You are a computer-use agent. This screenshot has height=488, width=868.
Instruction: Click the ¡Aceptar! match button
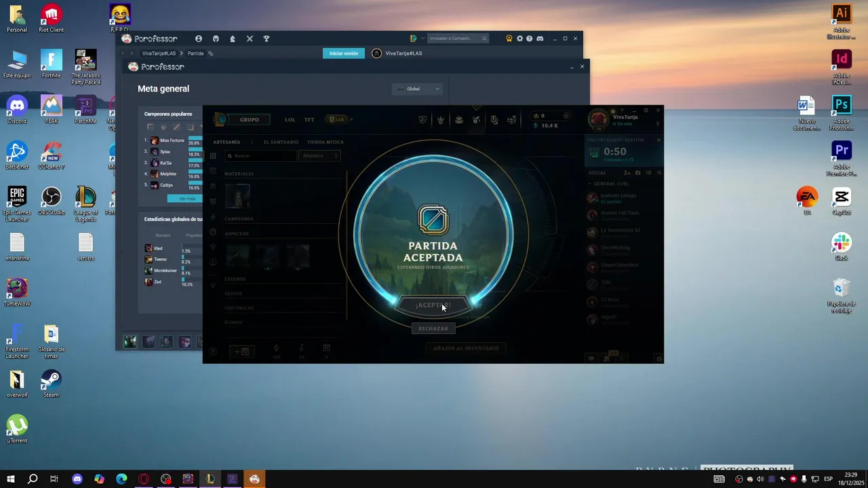pos(433,306)
